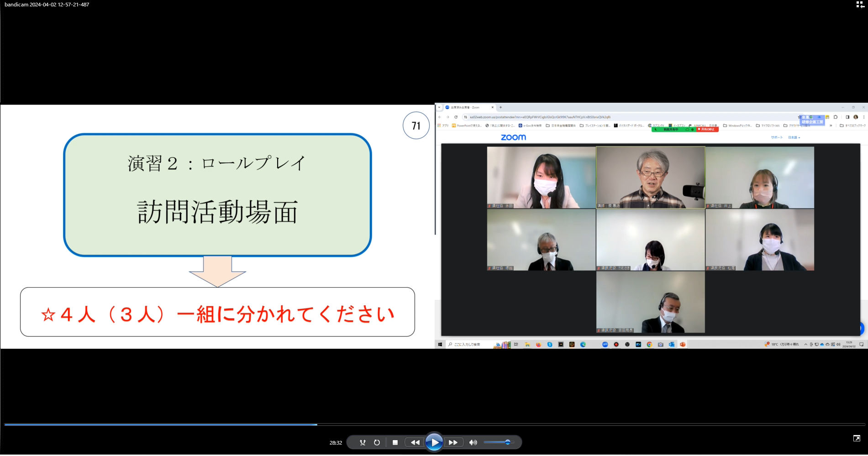Click the slide number 71 circle
This screenshot has height=456, width=868.
416,126
